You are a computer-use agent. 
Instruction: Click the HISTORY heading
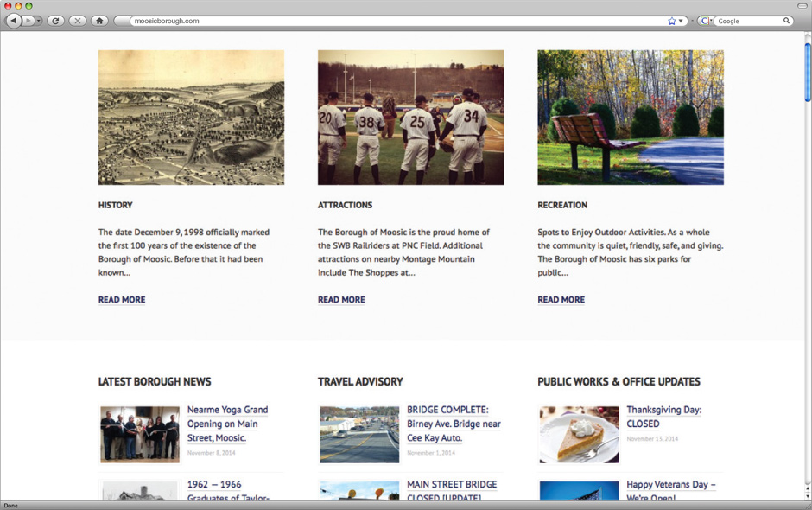point(116,205)
